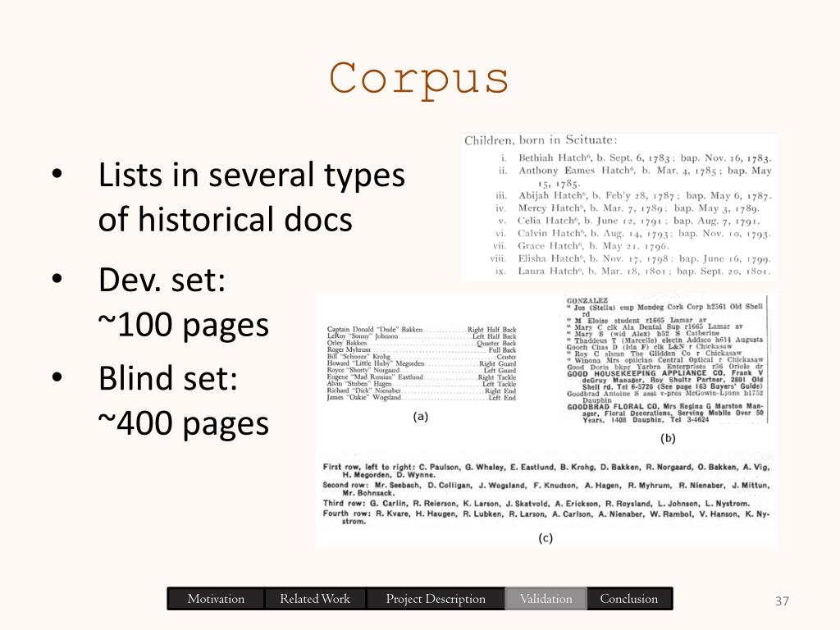The height and width of the screenshot is (630, 840).
Task: Click the 'Dev. set:' bullet text
Action: pyautogui.click(x=162, y=280)
